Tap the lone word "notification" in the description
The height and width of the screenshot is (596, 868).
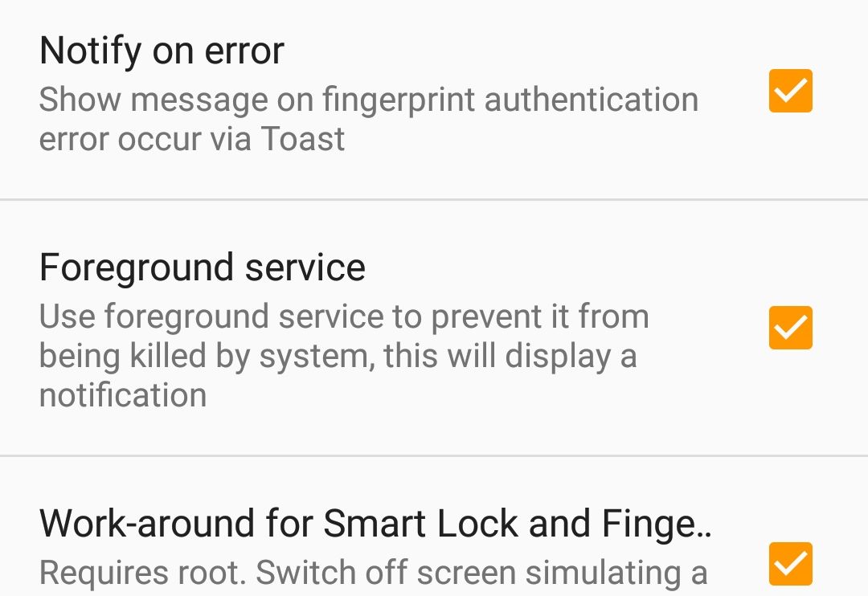123,396
